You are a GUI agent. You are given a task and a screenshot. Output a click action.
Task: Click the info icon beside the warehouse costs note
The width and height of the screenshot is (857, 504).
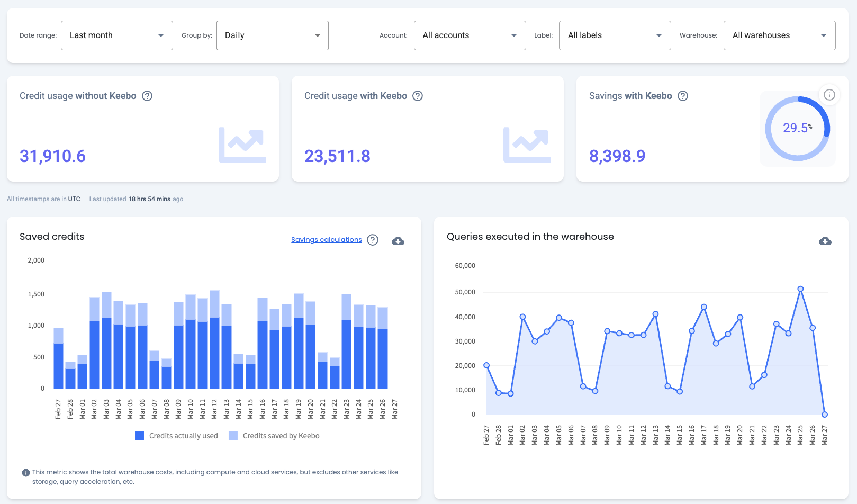pos(25,472)
